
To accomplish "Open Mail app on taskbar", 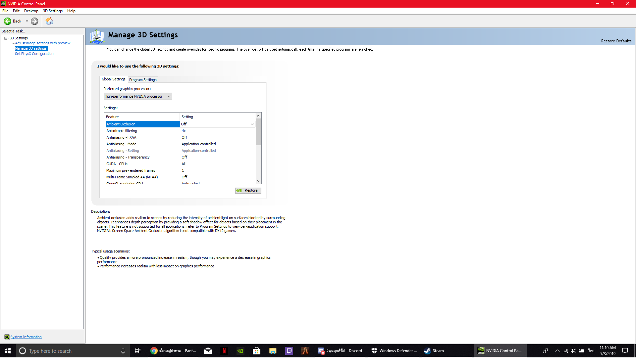I will tap(208, 351).
